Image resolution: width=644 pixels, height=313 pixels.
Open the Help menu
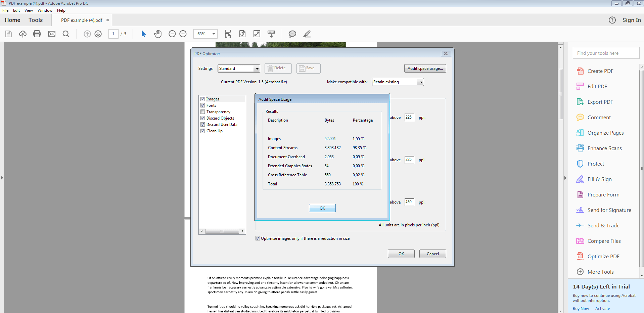click(x=61, y=10)
